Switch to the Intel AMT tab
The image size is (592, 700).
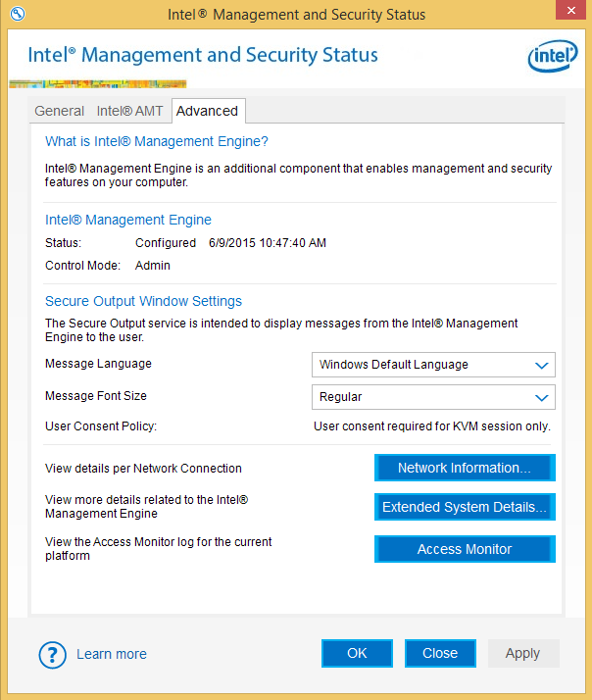tap(129, 111)
